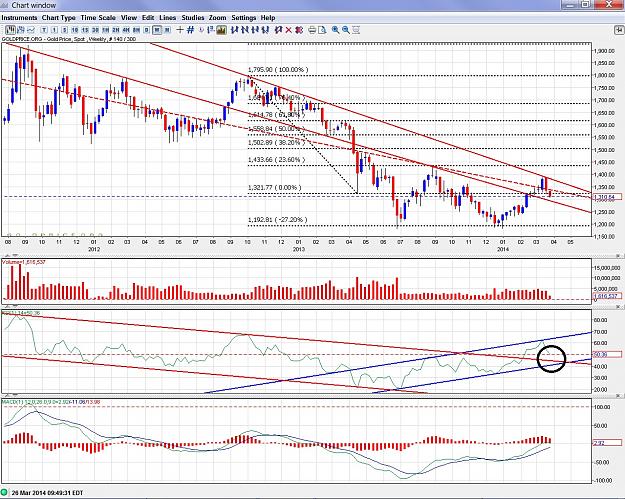Select the candlestick chart type icon
Viewport: 625px width, 499px height.
click(x=10, y=30)
